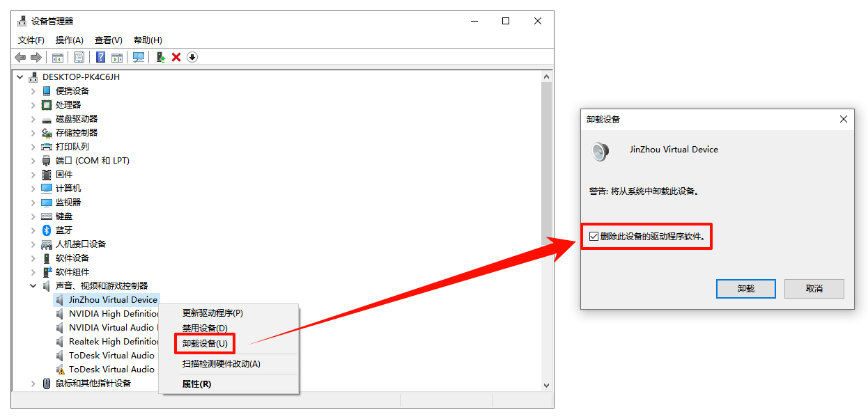
Task: Click the show/hide console tree icon
Action: click(x=58, y=57)
